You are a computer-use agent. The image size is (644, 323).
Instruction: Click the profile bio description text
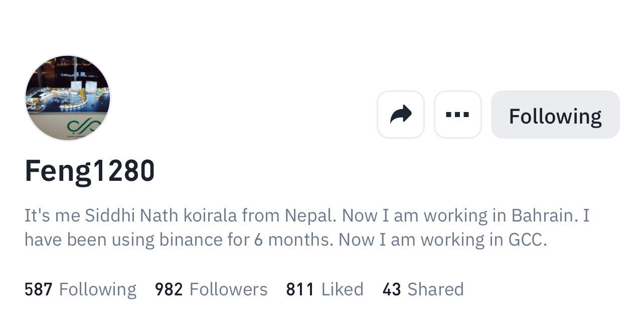[307, 228]
